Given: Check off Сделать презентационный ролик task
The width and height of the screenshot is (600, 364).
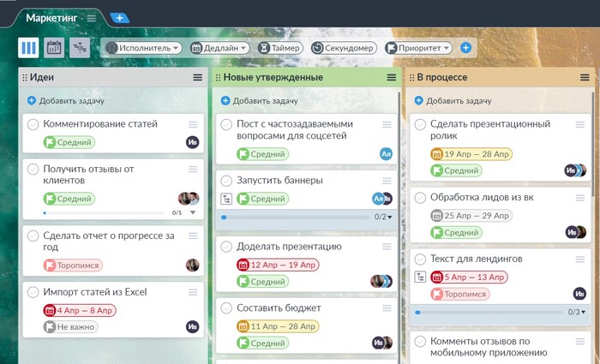Looking at the screenshot, I should point(420,124).
